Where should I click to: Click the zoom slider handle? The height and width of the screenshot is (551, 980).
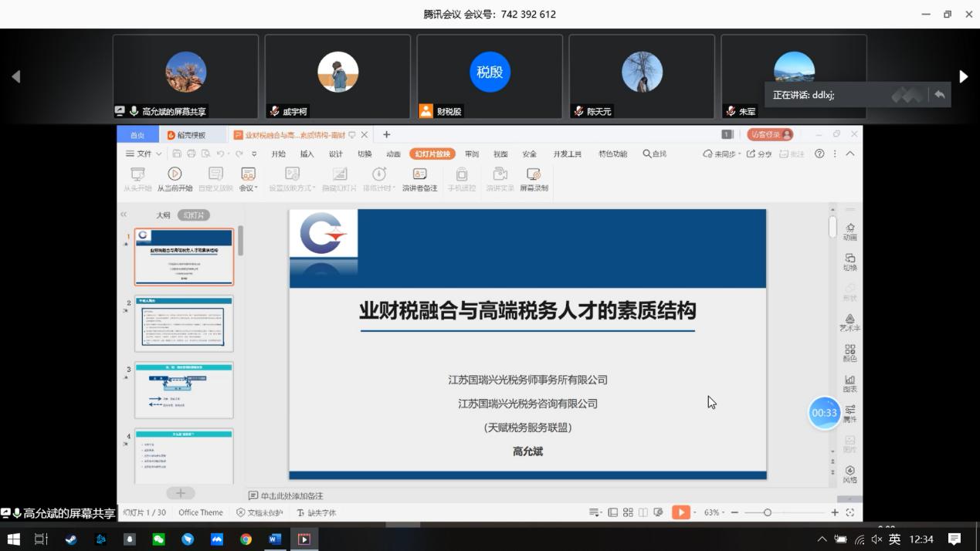[767, 512]
